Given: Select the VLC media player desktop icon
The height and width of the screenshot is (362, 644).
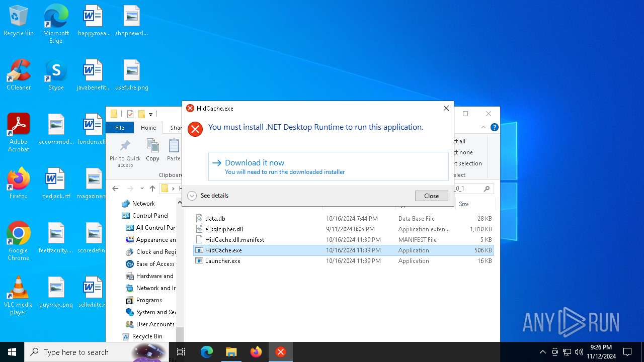Looking at the screenshot, I should (x=19, y=296).
